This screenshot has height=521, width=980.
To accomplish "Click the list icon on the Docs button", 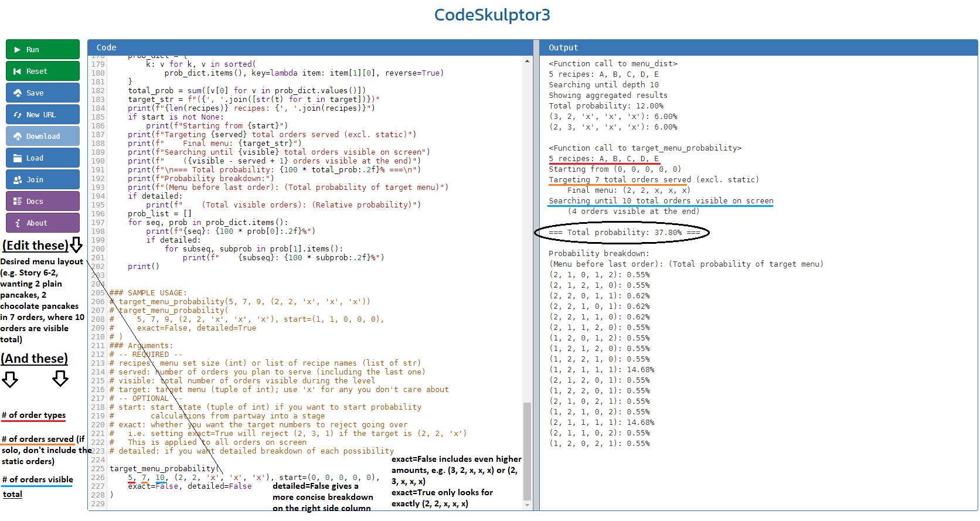I will (18, 202).
